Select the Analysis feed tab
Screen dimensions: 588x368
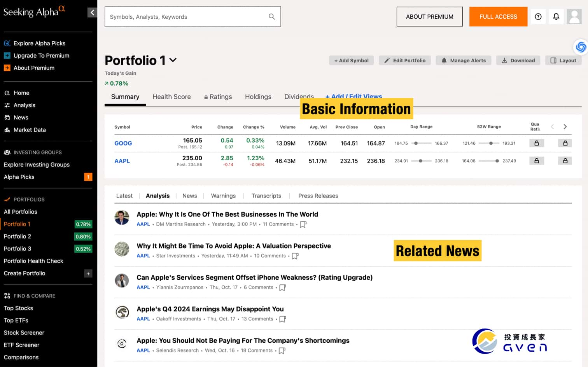(x=157, y=196)
